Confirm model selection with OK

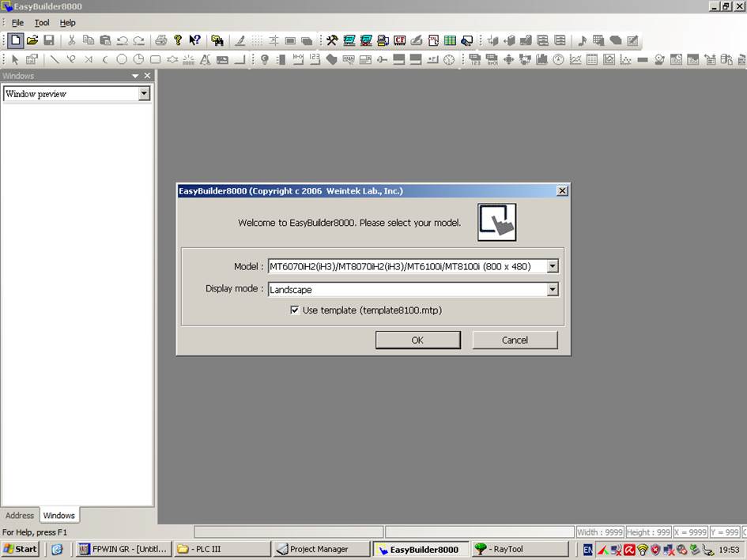(x=417, y=340)
